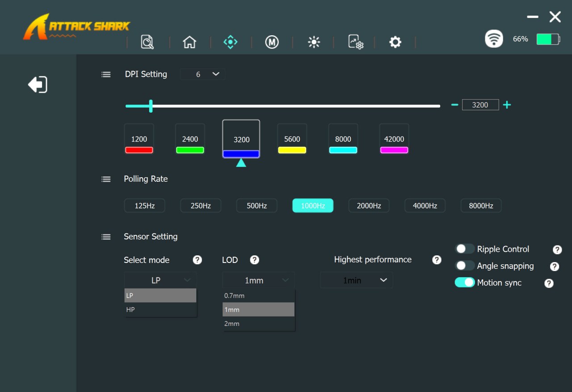
Task: Select the 5600 DPI stage
Action: coord(292,139)
